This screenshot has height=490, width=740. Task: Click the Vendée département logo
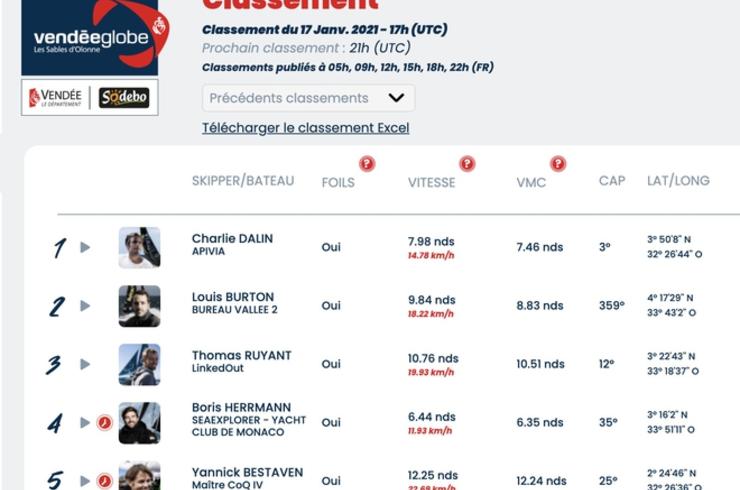tap(55, 98)
